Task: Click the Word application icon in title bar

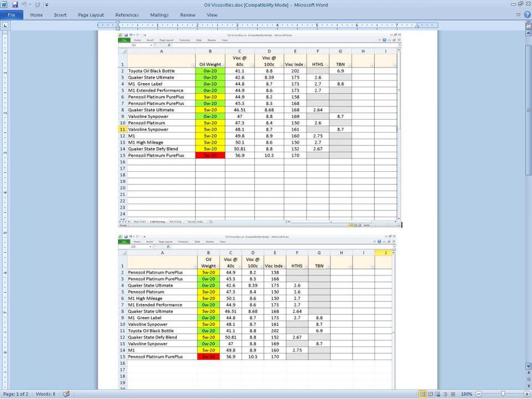Action: (4, 5)
